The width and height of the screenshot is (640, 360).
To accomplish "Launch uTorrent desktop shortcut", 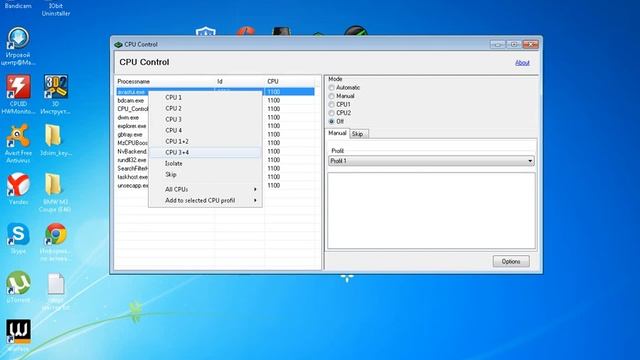I will pyautogui.click(x=18, y=287).
